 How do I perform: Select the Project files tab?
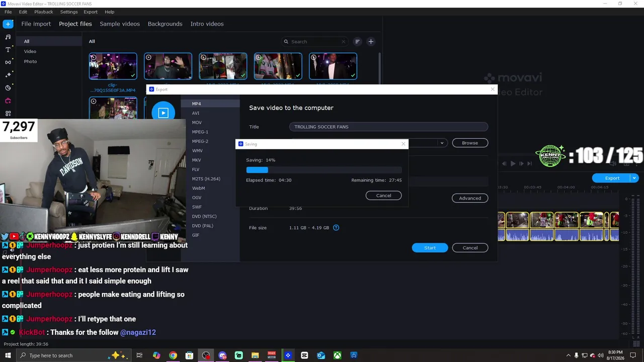[75, 24]
